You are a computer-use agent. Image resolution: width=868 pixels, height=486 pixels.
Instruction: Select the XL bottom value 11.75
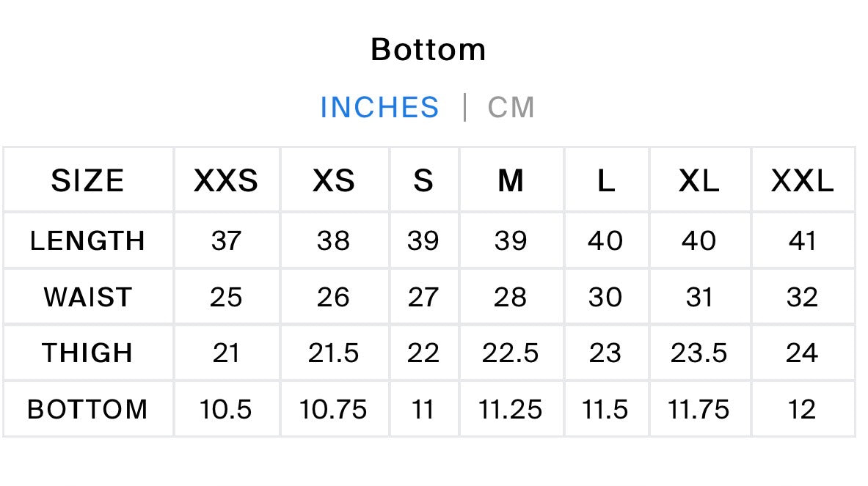click(699, 410)
